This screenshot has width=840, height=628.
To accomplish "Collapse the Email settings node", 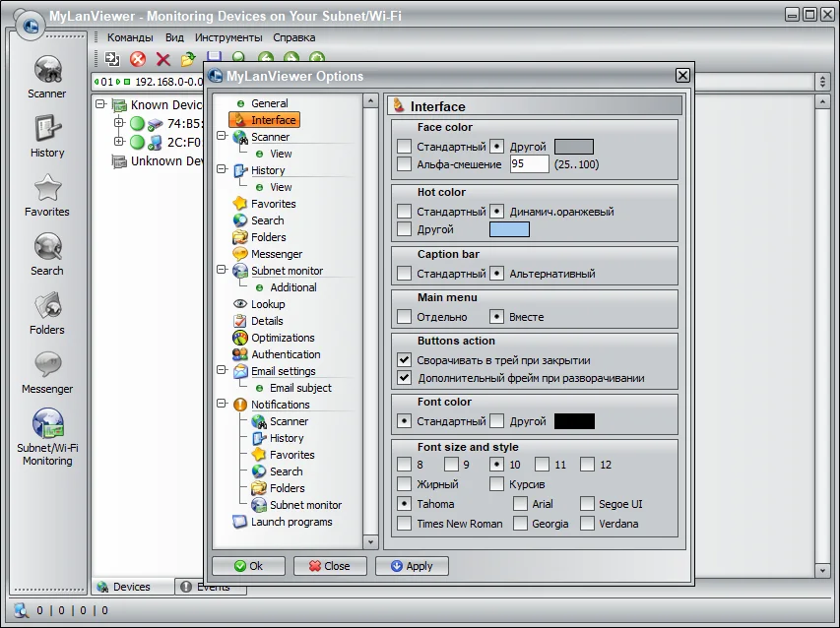I will pyautogui.click(x=222, y=370).
